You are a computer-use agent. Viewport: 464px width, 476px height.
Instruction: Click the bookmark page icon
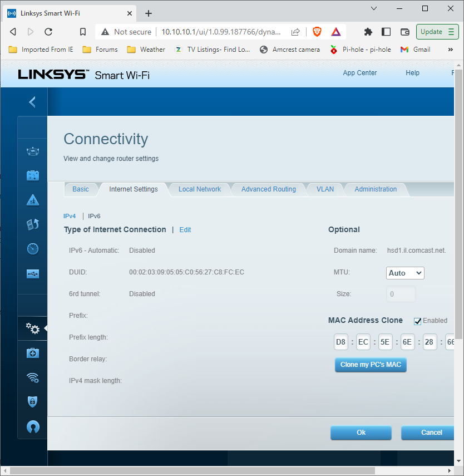pyautogui.click(x=82, y=32)
